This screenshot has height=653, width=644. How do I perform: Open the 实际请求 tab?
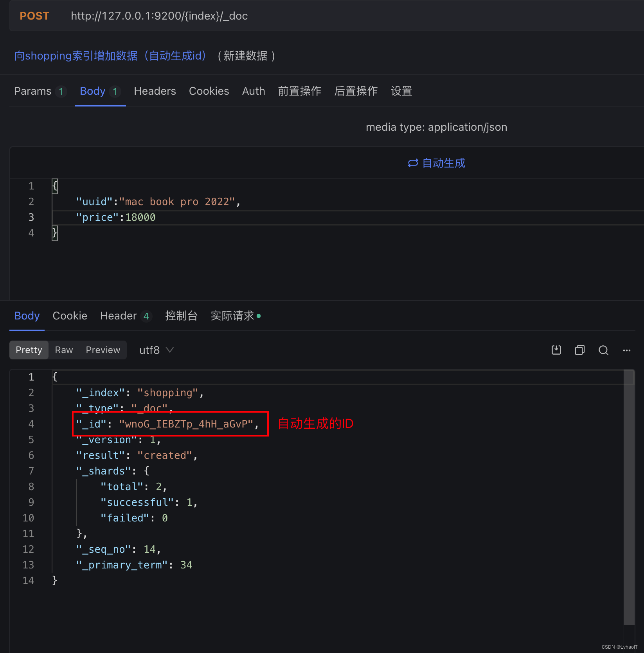(236, 316)
